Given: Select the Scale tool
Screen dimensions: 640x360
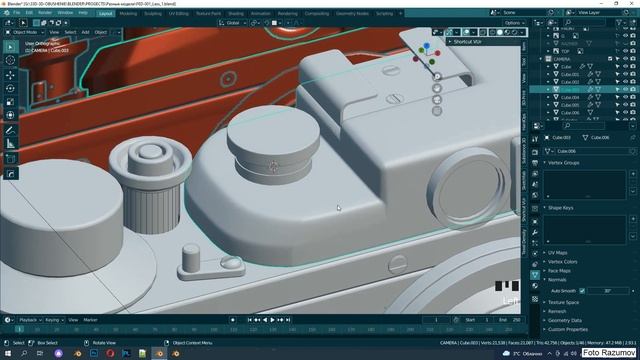Looking at the screenshot, I should pos(11,102).
